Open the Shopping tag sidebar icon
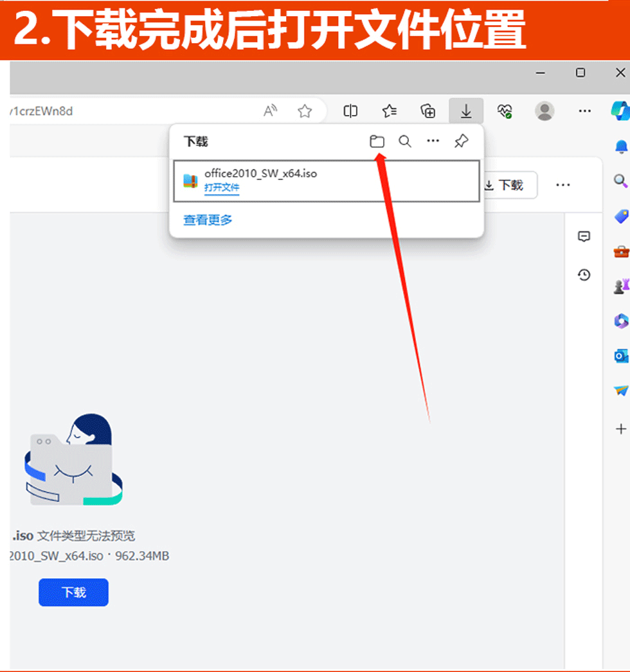Viewport: 630px width, 672px height. coord(621,217)
